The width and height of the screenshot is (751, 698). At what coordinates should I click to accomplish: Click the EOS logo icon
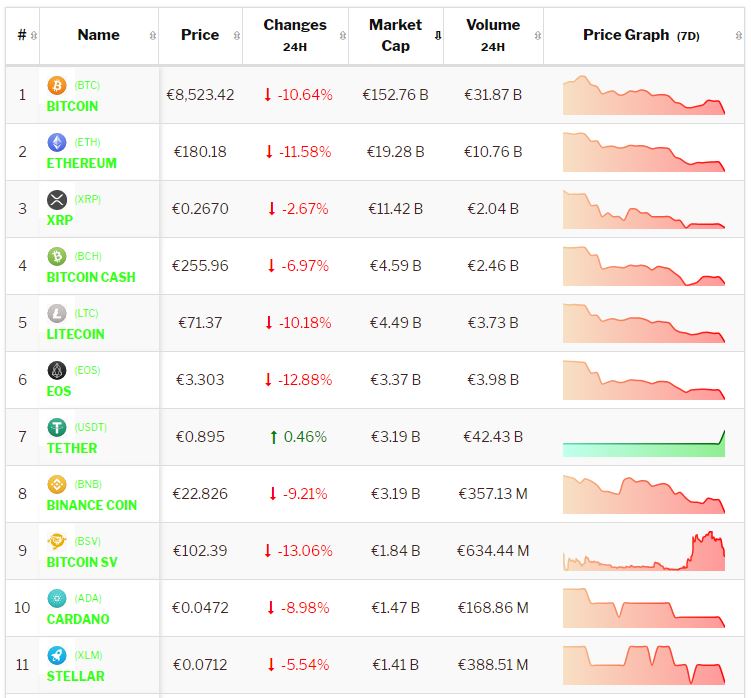57,372
